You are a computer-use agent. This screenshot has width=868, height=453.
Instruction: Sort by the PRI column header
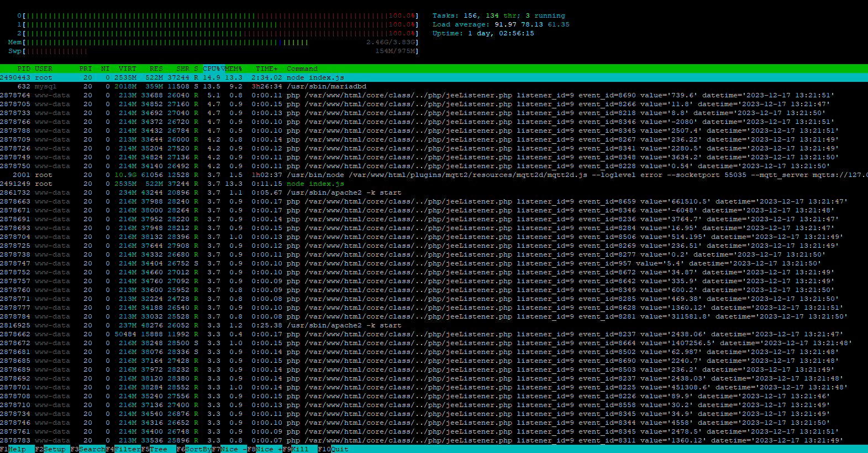tap(86, 69)
